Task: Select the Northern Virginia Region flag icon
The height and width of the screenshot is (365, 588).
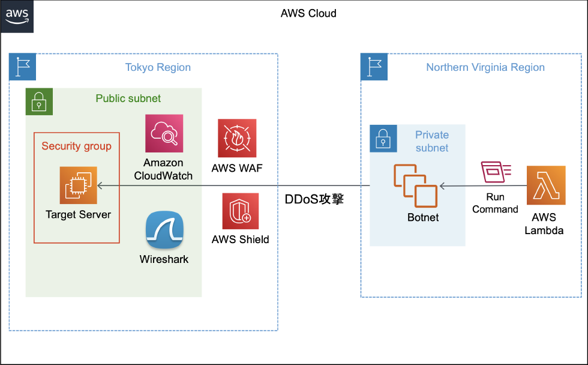Action: tap(374, 67)
